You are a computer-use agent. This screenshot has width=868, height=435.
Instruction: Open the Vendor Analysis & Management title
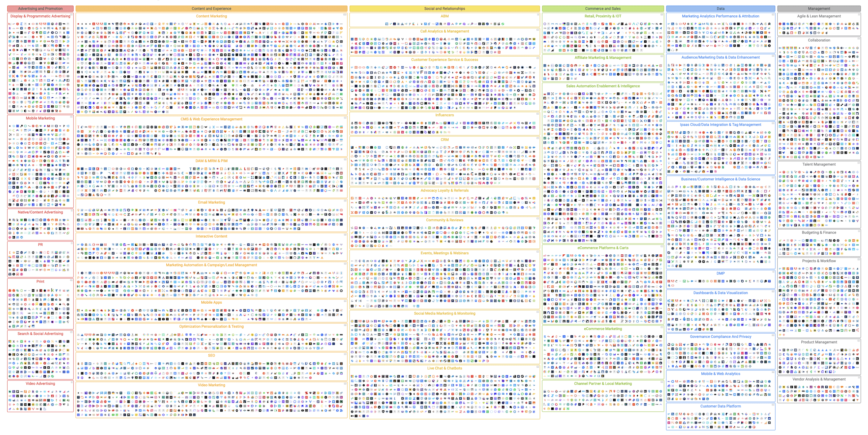coord(819,379)
